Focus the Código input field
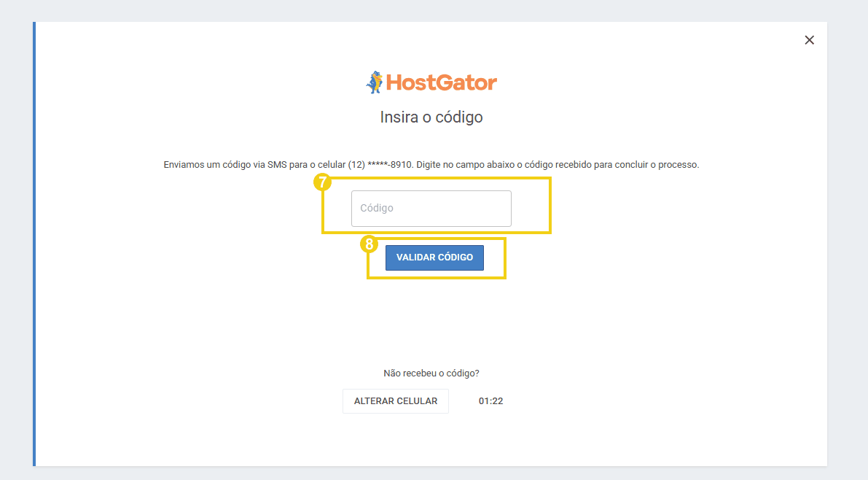 pyautogui.click(x=431, y=209)
